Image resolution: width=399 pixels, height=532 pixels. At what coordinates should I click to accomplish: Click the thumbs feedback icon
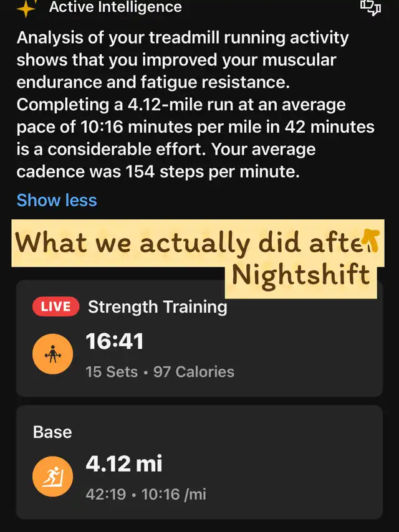370,7
